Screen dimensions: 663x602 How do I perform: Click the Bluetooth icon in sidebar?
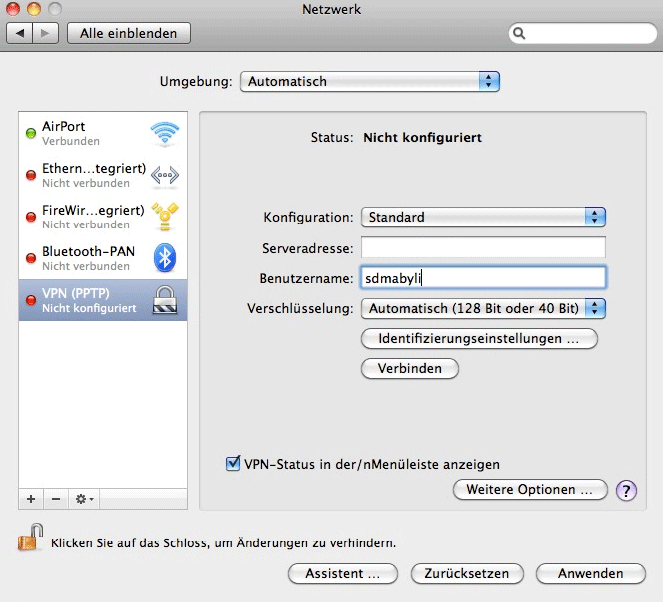coord(165,257)
